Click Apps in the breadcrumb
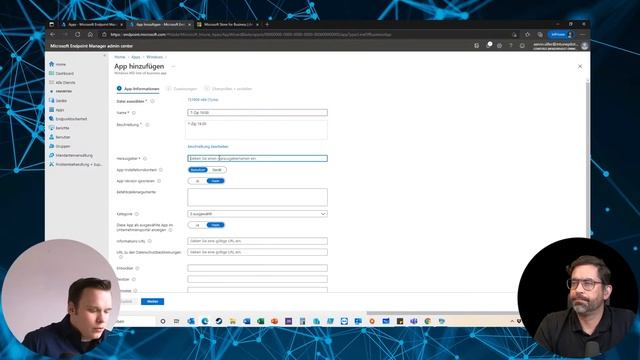The image size is (640, 360). (136, 57)
